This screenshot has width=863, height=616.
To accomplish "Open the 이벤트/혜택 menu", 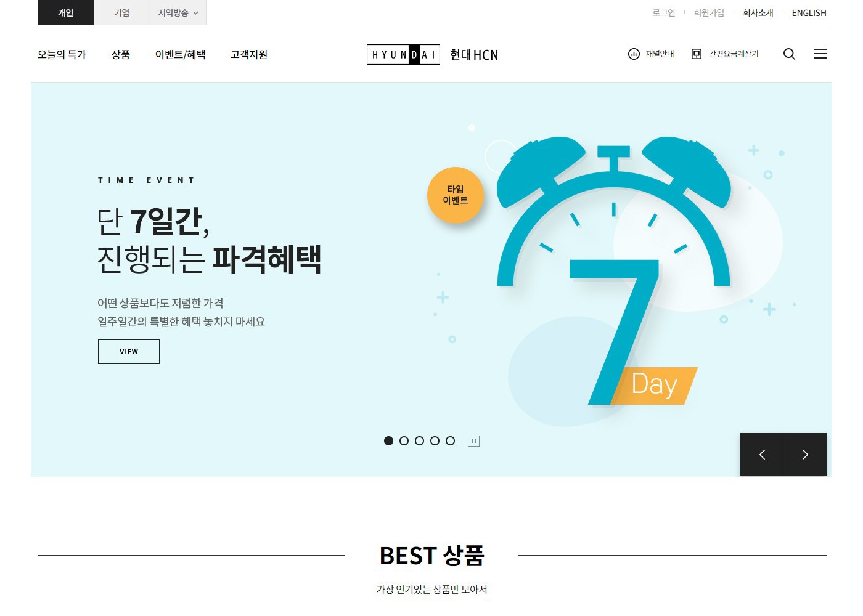I will click(181, 55).
